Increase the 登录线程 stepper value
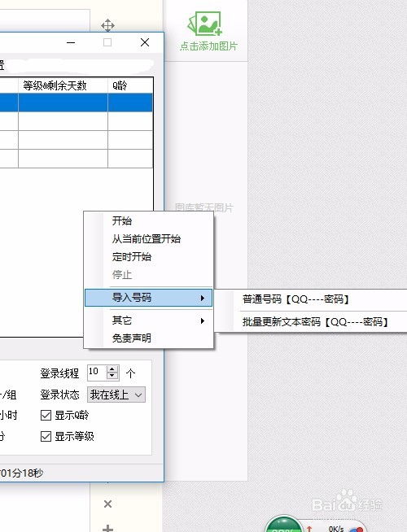Image resolution: width=407 pixels, height=532 pixels. pos(112,368)
